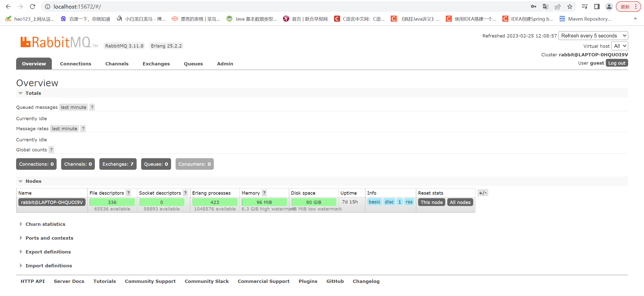Image resolution: width=644 pixels, height=296 pixels.
Task: Click the Log out button
Action: point(617,63)
